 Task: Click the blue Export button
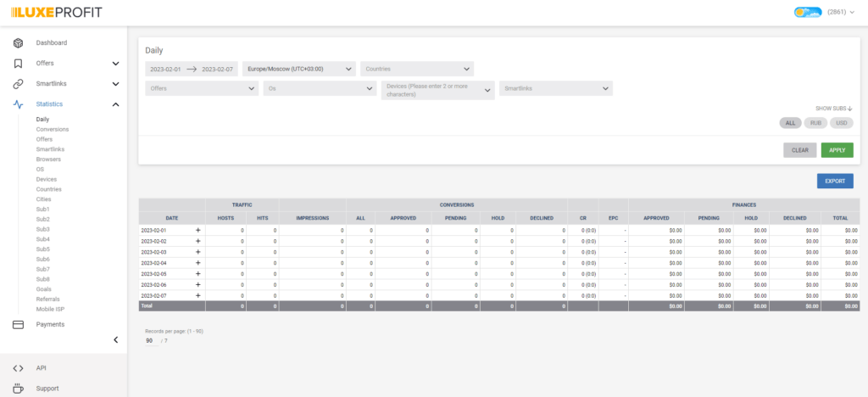[x=834, y=181]
